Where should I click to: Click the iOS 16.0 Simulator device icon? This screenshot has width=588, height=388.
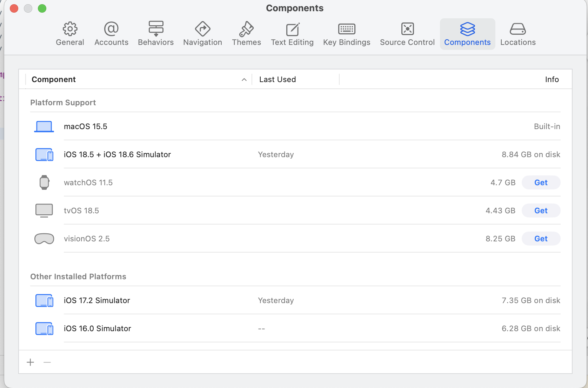tap(44, 329)
